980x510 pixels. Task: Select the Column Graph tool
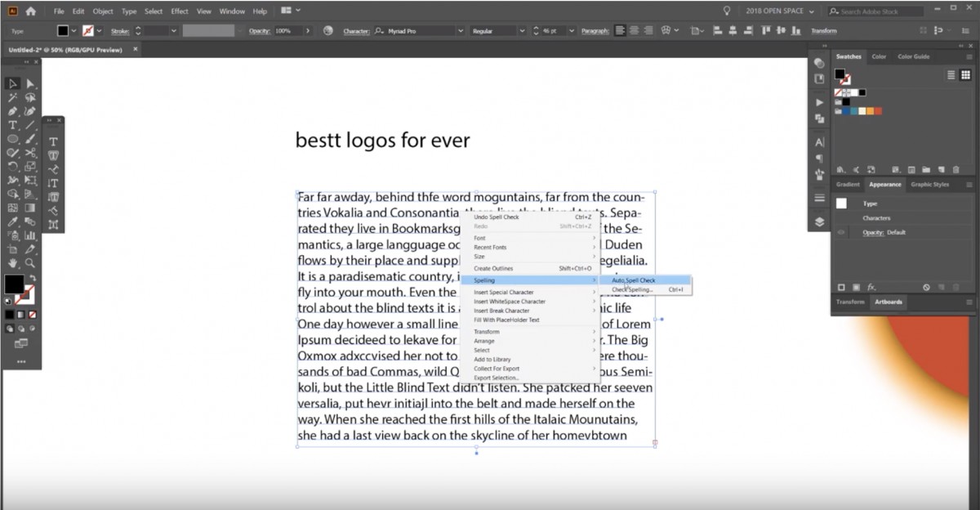30,235
